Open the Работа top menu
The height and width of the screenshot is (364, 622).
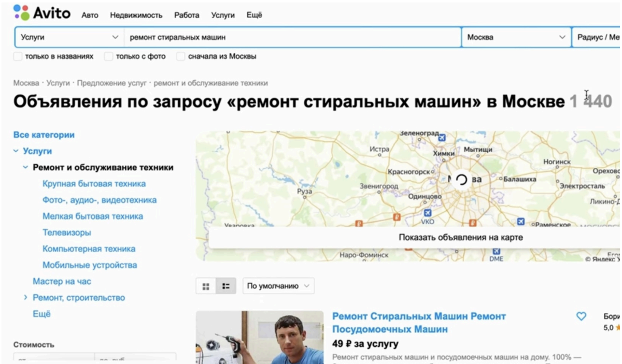point(187,15)
